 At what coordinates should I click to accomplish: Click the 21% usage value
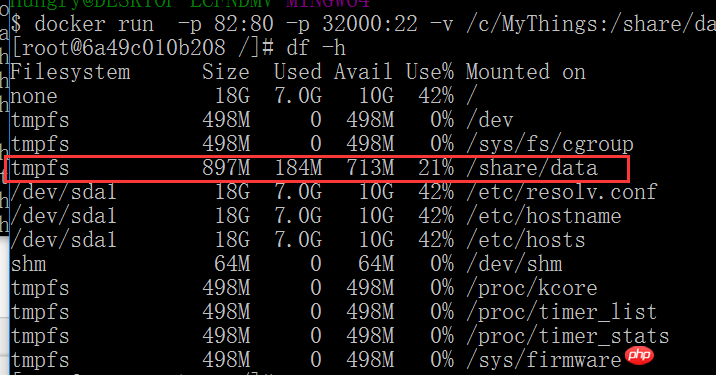click(x=436, y=168)
